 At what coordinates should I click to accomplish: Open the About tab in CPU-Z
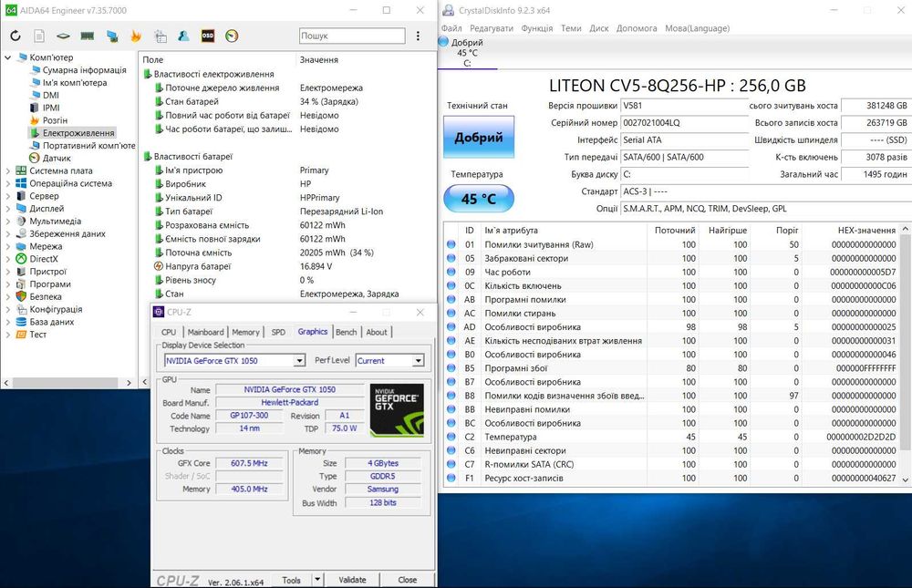377,332
